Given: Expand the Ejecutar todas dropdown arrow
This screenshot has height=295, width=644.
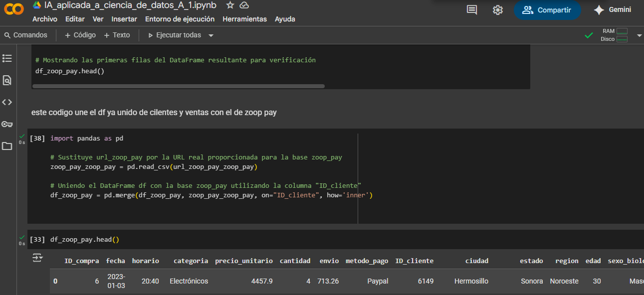Looking at the screenshot, I should tap(211, 35).
